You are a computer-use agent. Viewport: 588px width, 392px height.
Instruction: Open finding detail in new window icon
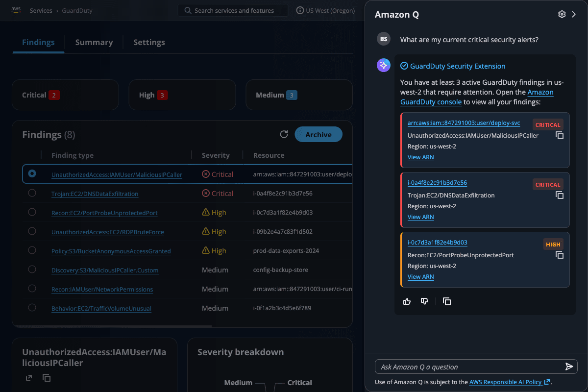coord(29,378)
